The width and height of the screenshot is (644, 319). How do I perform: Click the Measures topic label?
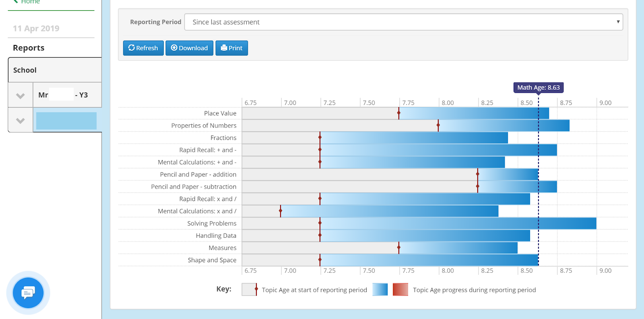[x=223, y=248]
